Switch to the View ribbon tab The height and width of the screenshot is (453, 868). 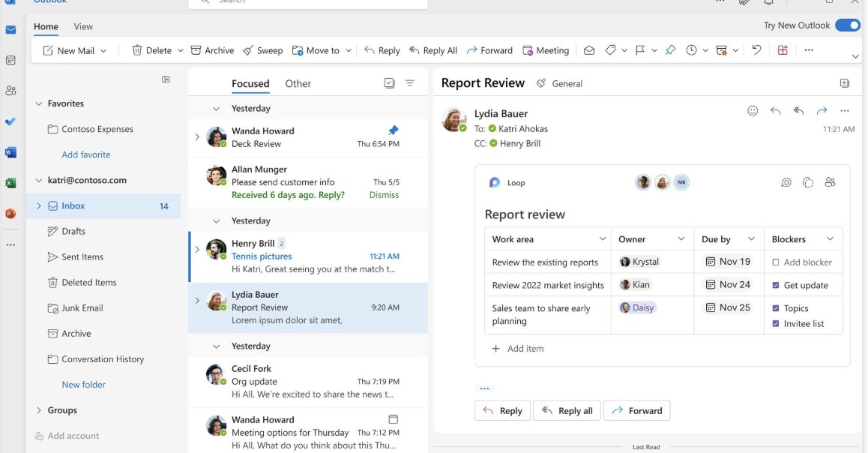tap(82, 26)
